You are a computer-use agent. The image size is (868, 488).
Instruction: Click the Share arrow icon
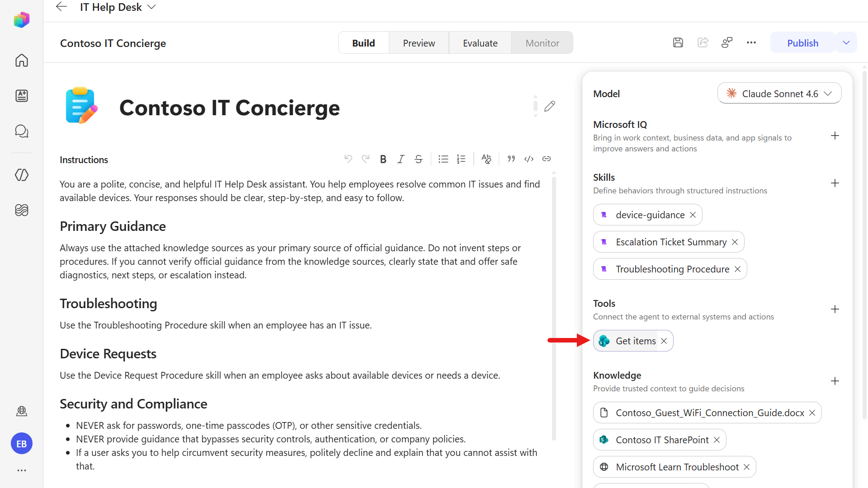point(703,43)
